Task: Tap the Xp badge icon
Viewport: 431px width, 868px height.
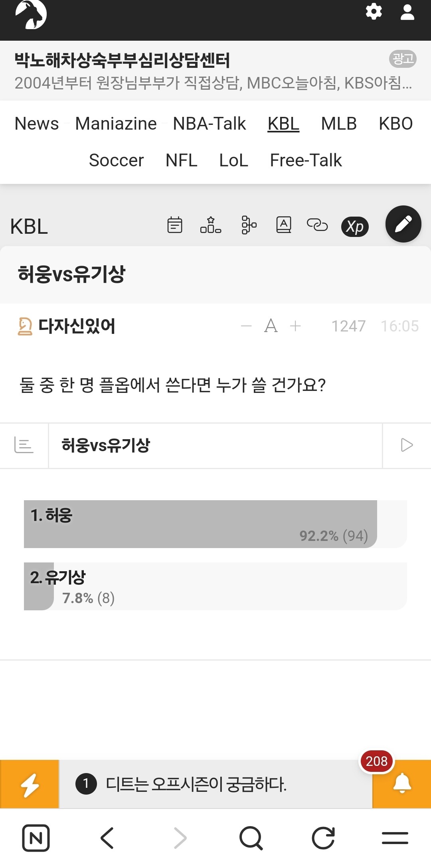Action: pyautogui.click(x=355, y=227)
